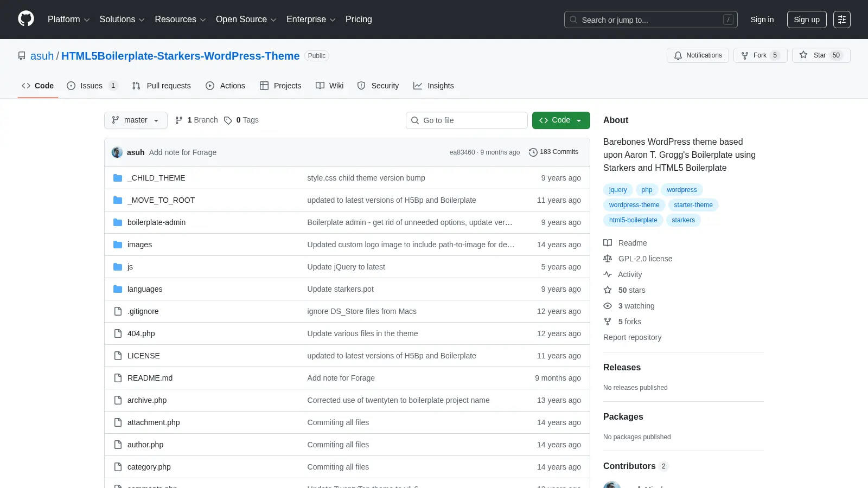
Task: Click the Go to file input
Action: [467, 120]
